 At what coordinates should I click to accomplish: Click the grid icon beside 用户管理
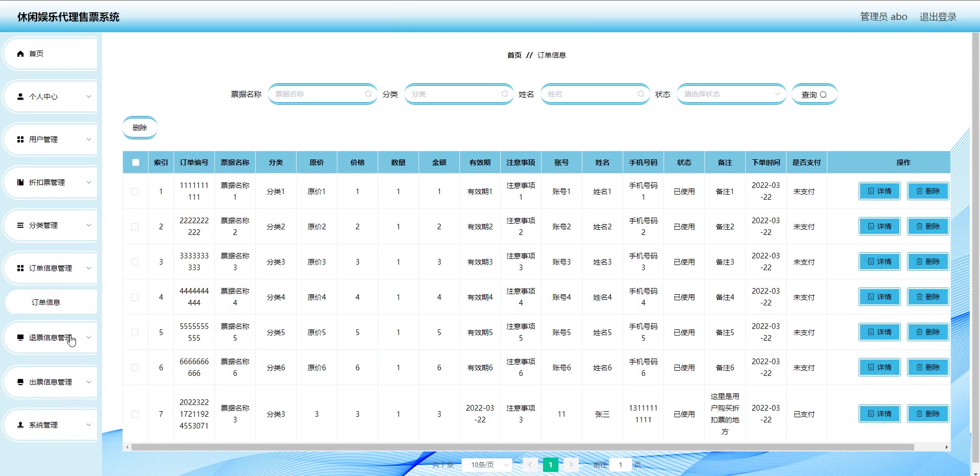[x=20, y=139]
